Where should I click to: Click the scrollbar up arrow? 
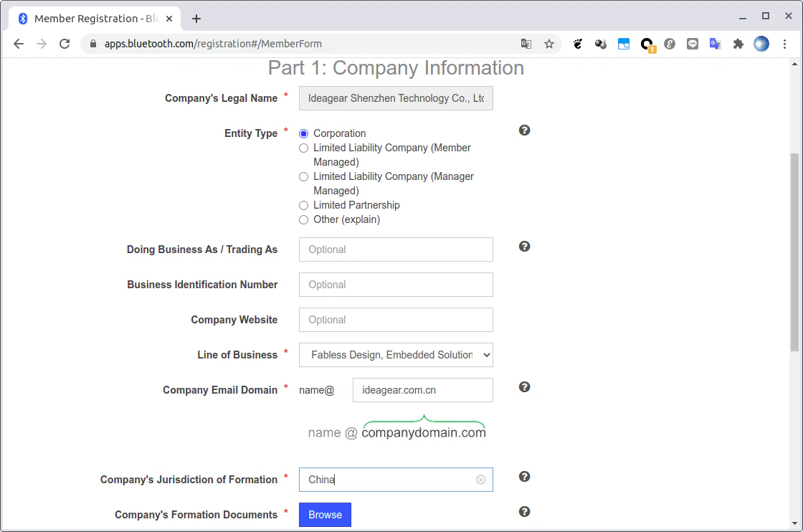coord(794,64)
